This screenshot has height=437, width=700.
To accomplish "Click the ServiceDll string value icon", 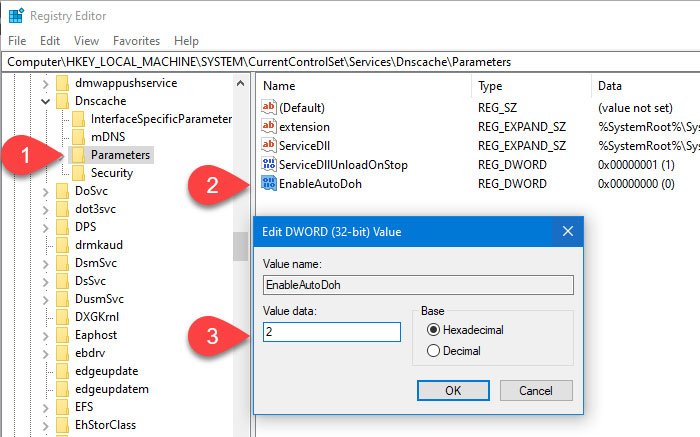I will pos(268,145).
